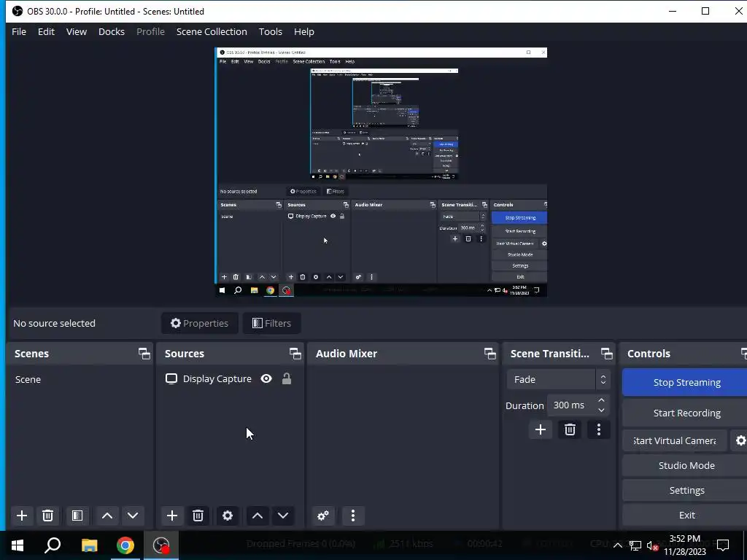Open the muted volume tray icon
Image resolution: width=747 pixels, height=560 pixels.
click(653, 545)
